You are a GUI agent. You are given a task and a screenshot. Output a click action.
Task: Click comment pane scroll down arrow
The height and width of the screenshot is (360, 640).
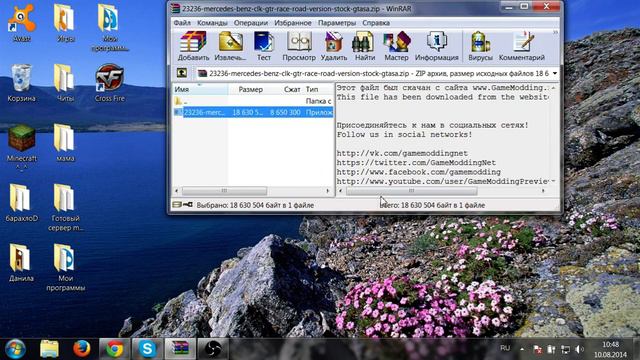pyautogui.click(x=553, y=181)
